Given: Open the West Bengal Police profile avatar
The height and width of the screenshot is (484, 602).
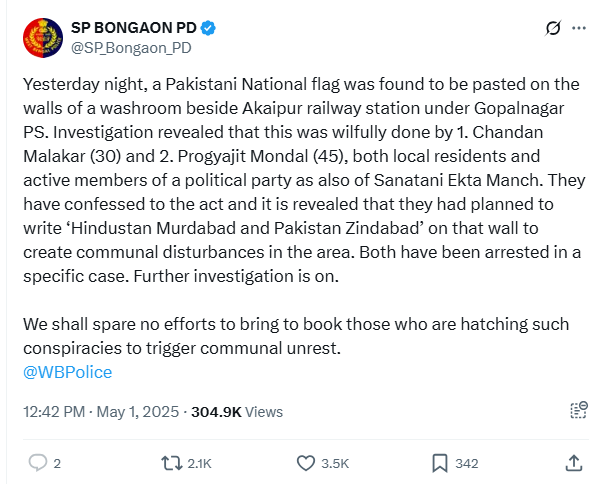Looking at the screenshot, I should pyautogui.click(x=43, y=38).
